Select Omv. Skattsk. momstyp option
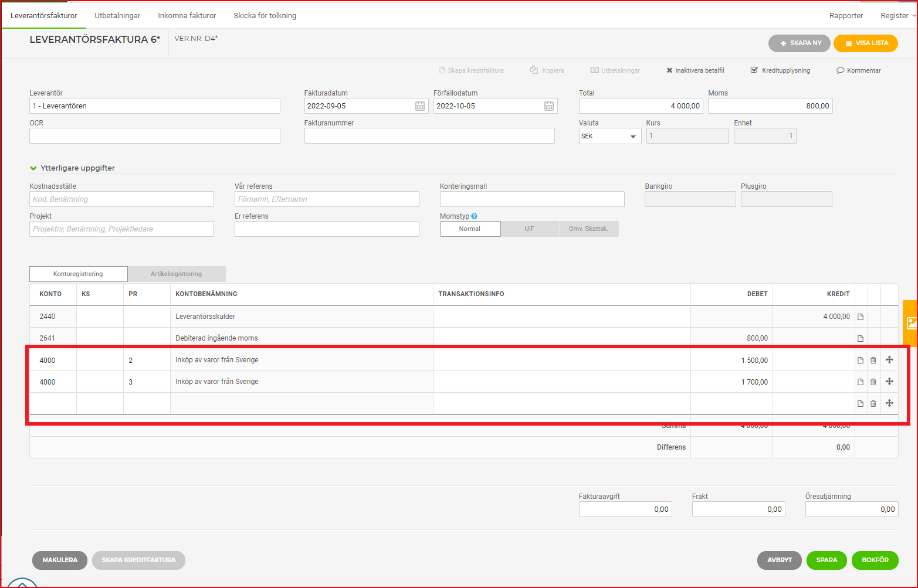This screenshot has width=918, height=588. (x=589, y=229)
